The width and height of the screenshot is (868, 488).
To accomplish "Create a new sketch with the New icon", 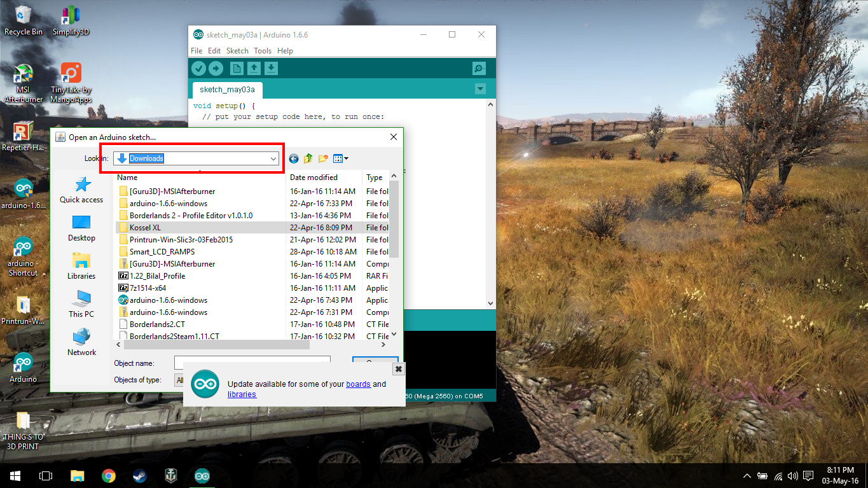I will coord(237,68).
